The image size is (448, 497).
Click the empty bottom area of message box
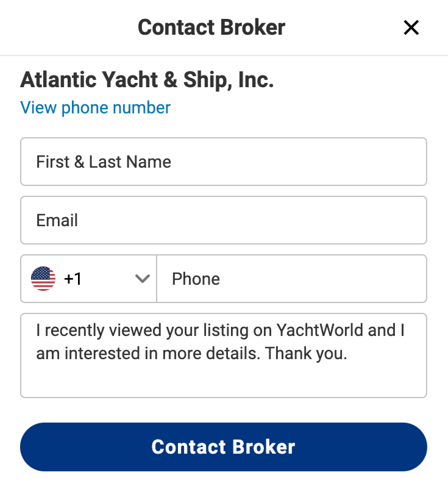click(x=224, y=382)
